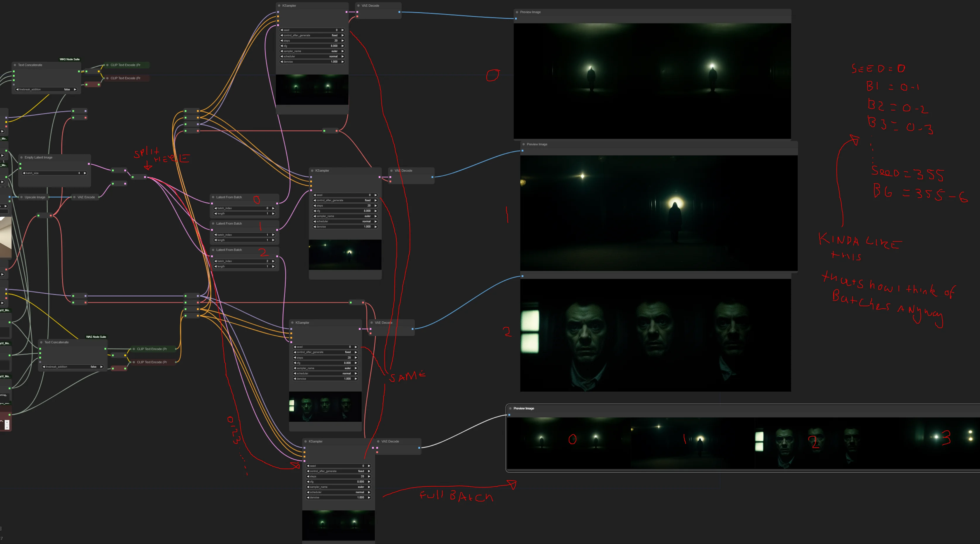This screenshot has width=980, height=544.
Task: Toggle linebreak_addition in lower Text Concatenate
Action: tap(72, 367)
